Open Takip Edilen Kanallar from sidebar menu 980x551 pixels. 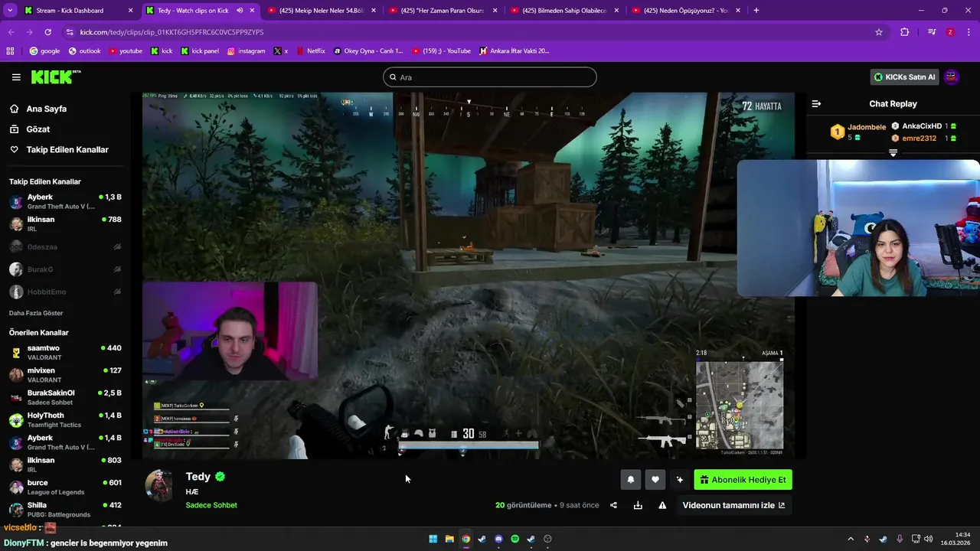[67, 150]
